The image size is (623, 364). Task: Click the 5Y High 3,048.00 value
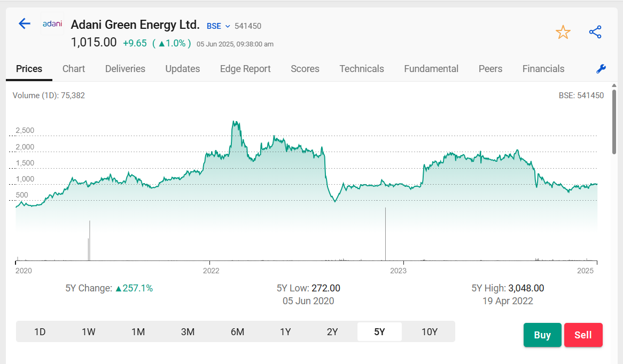pyautogui.click(x=526, y=288)
